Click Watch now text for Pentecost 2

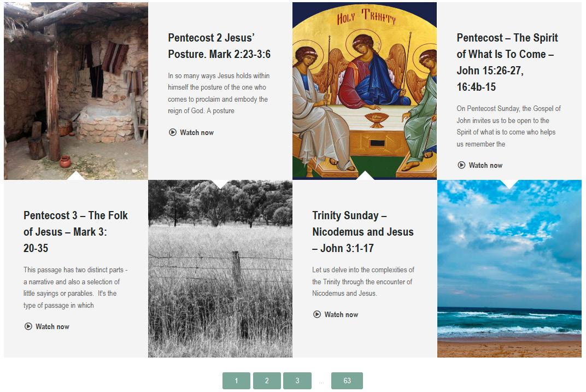click(197, 133)
